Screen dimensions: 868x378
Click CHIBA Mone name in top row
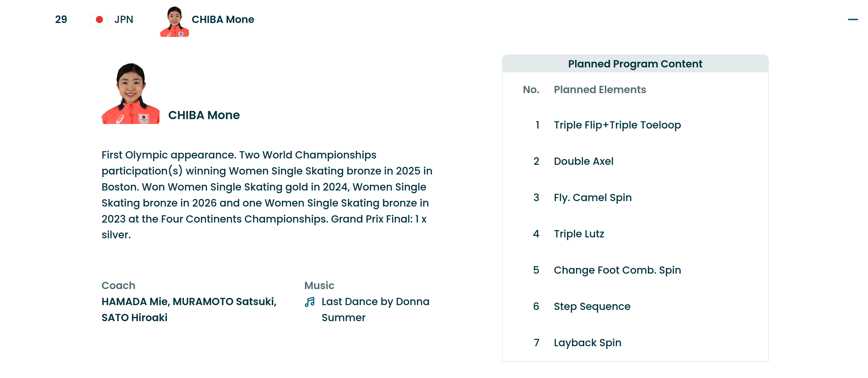223,20
